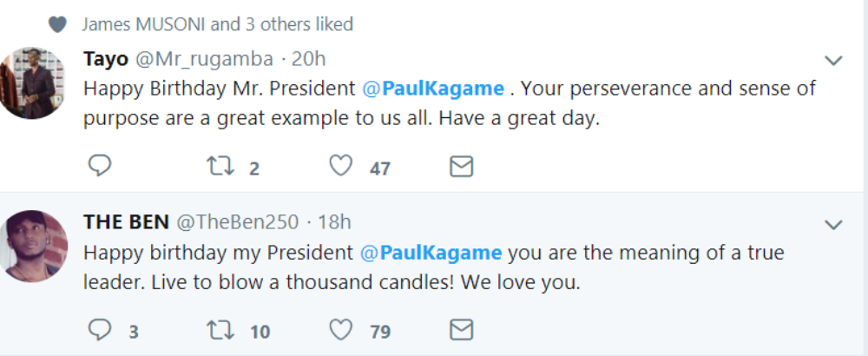Send Tayo's tweet via direct message

[x=461, y=166]
